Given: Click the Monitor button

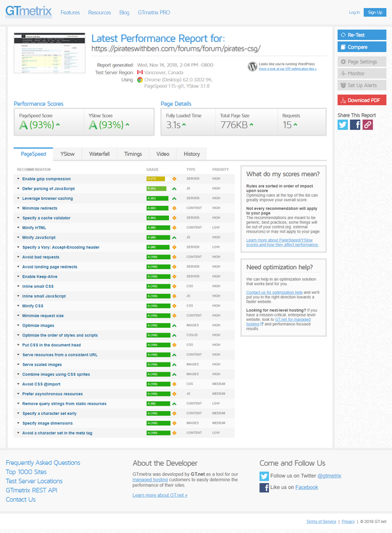Looking at the screenshot, I should 362,73.
